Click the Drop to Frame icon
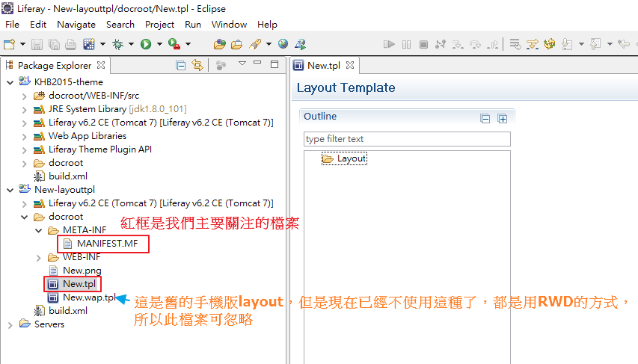Screen dimensions: 638x364 [x=515, y=44]
